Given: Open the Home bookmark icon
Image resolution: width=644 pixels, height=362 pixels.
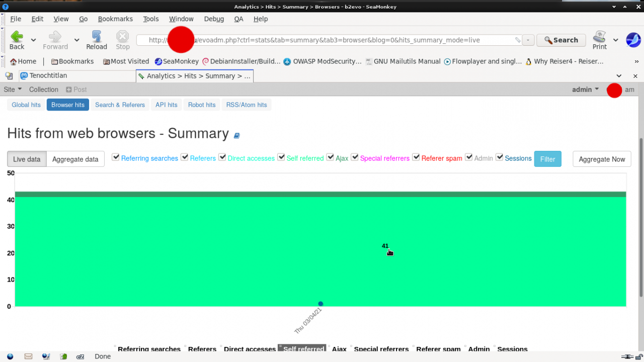Looking at the screenshot, I should pyautogui.click(x=14, y=61).
